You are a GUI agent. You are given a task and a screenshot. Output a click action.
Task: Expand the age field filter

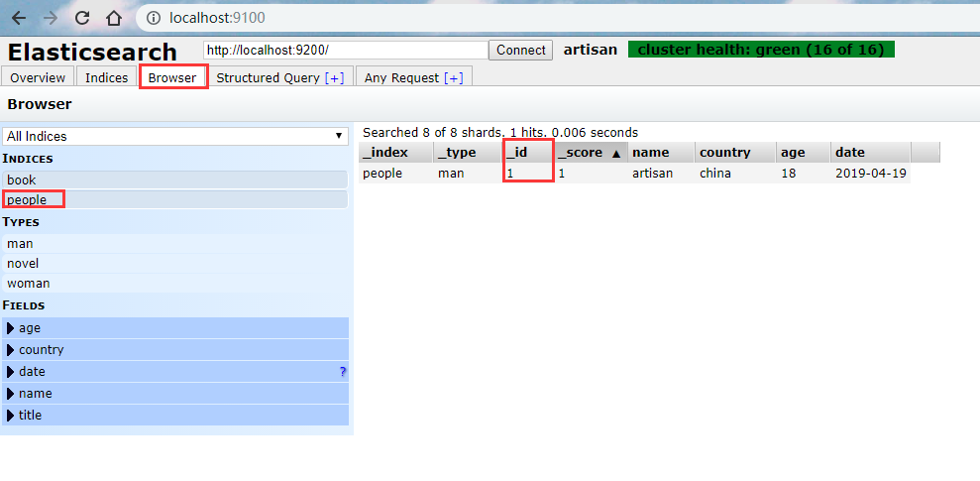[x=175, y=327]
